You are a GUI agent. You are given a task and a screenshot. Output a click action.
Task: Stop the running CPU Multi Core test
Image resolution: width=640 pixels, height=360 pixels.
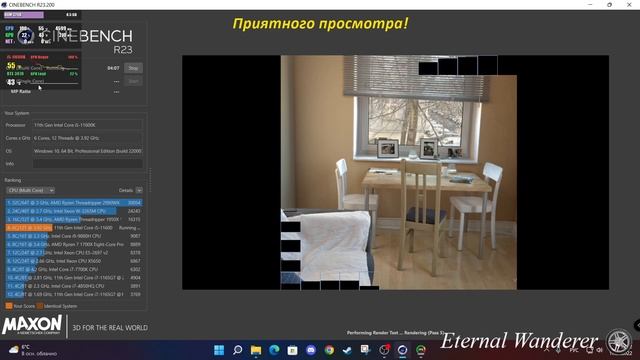pos(133,68)
